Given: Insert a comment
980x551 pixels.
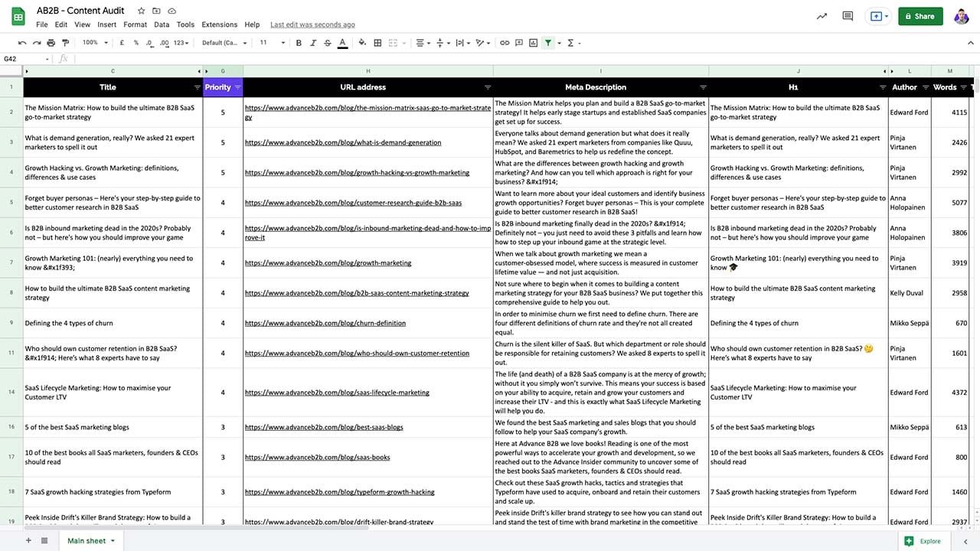Looking at the screenshot, I should click(x=519, y=43).
